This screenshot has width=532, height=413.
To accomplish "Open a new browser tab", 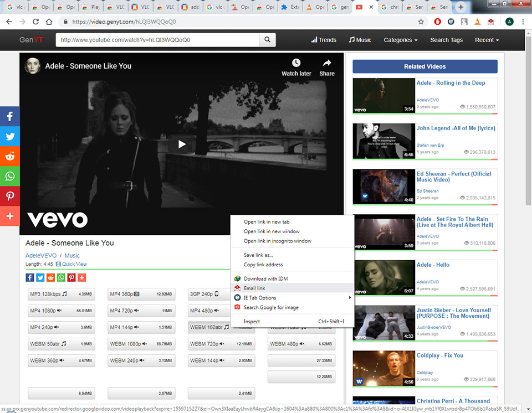I will (461, 7).
